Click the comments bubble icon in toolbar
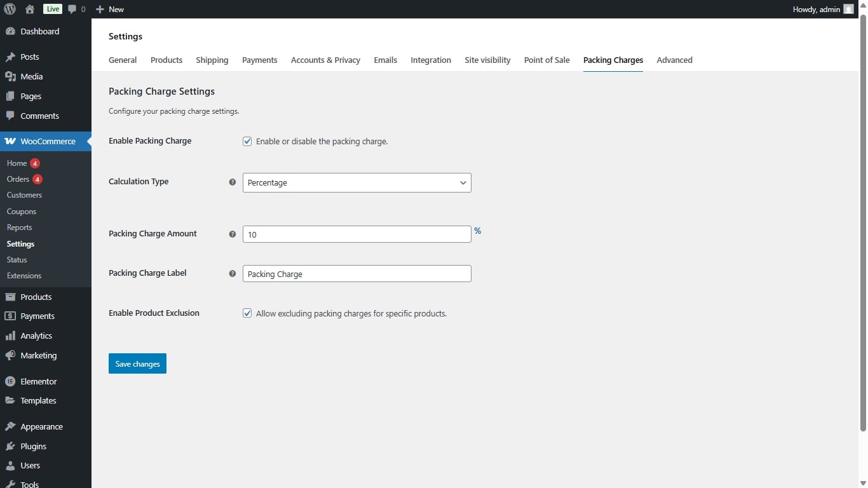This screenshot has height=488, width=868. click(x=72, y=9)
